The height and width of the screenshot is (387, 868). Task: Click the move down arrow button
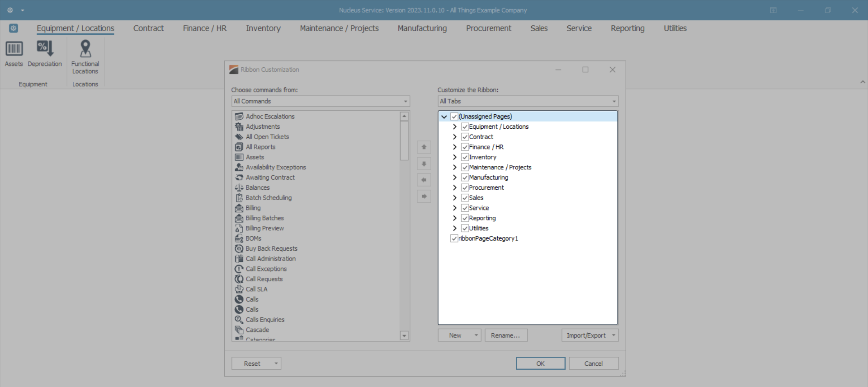(x=424, y=163)
